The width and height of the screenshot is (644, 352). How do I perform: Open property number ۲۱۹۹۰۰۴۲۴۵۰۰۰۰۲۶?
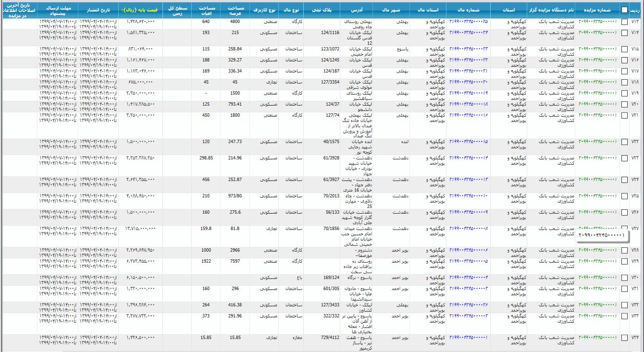click(469, 304)
